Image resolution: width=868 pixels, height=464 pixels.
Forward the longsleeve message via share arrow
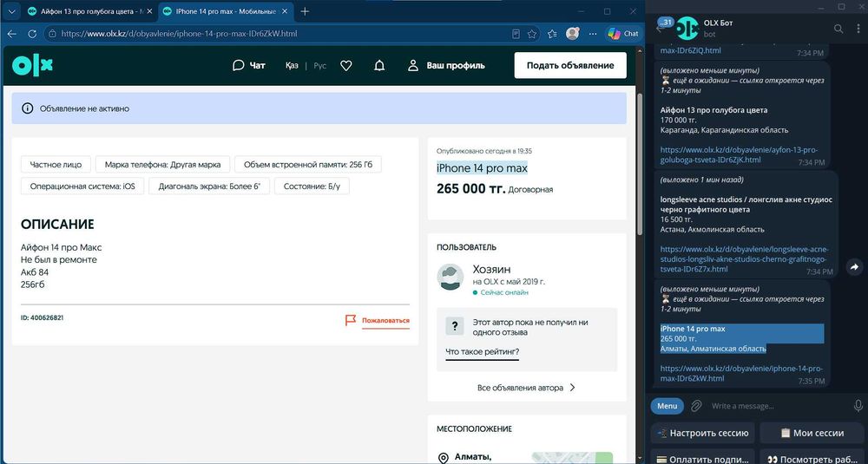pos(853,268)
